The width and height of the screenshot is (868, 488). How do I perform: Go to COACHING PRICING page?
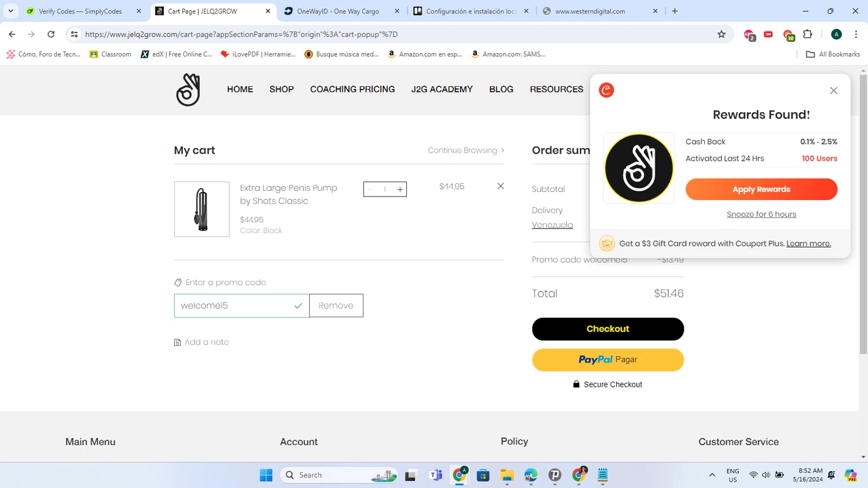tap(352, 89)
